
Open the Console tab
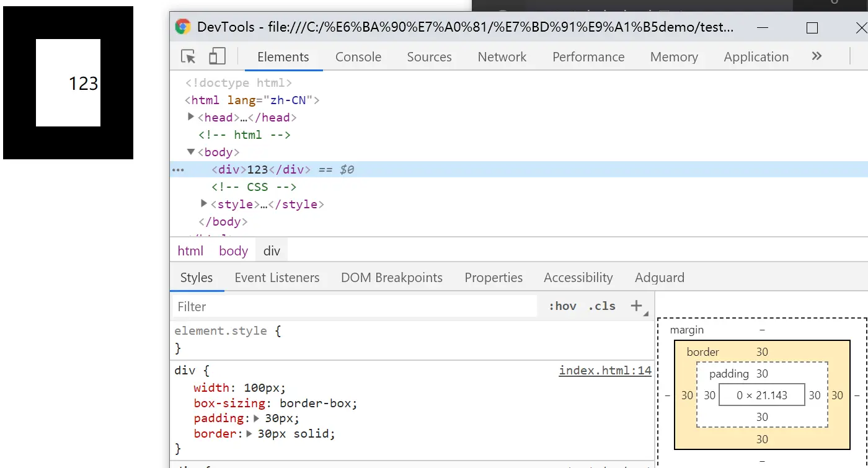coord(358,57)
